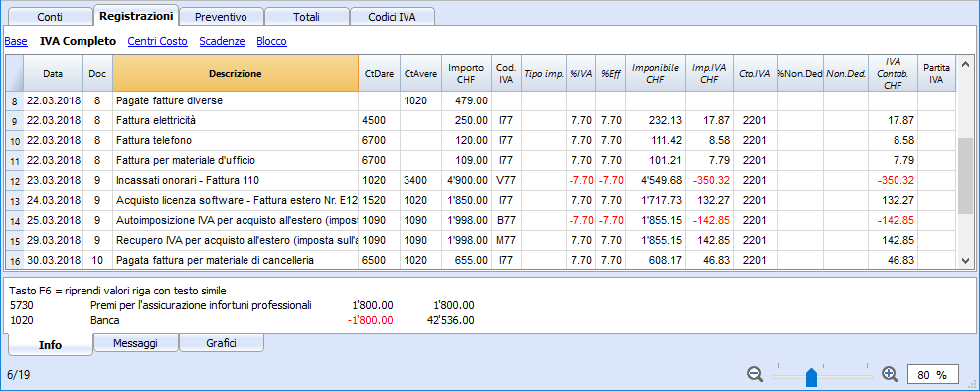Open the Centri Costo view link

(157, 42)
